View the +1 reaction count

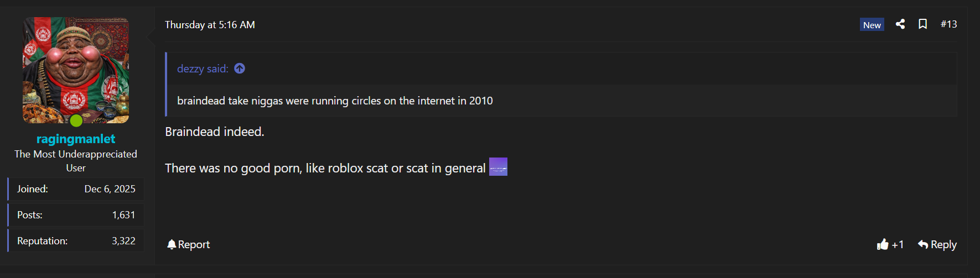[x=898, y=244]
